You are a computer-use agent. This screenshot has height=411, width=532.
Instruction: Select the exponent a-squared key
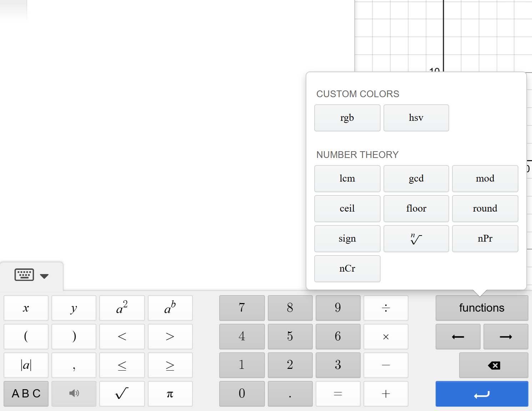click(x=122, y=308)
